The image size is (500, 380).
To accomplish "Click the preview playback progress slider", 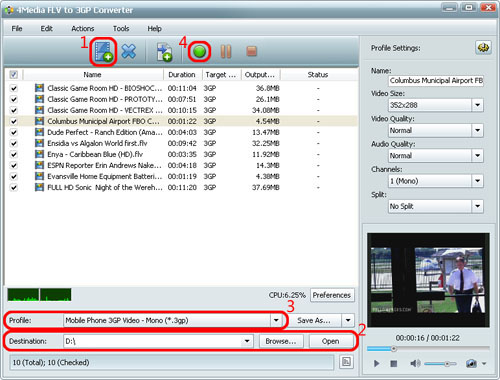I will coord(428,349).
